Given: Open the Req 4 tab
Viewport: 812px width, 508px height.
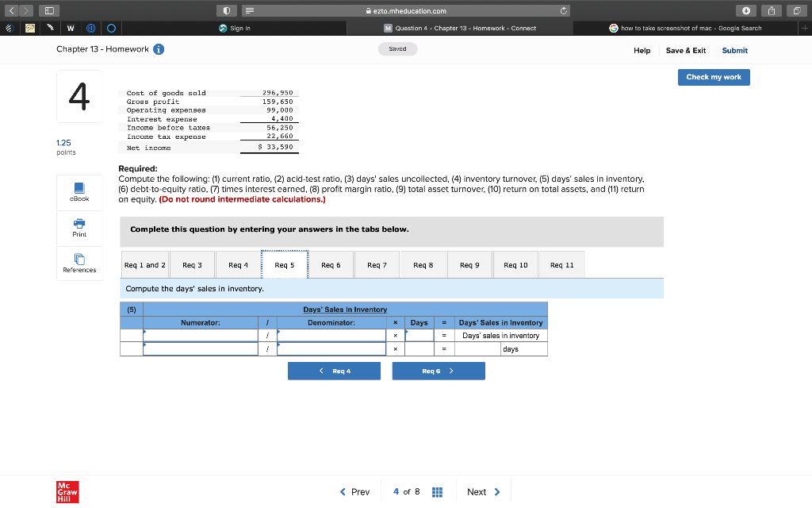Looking at the screenshot, I should 238,265.
